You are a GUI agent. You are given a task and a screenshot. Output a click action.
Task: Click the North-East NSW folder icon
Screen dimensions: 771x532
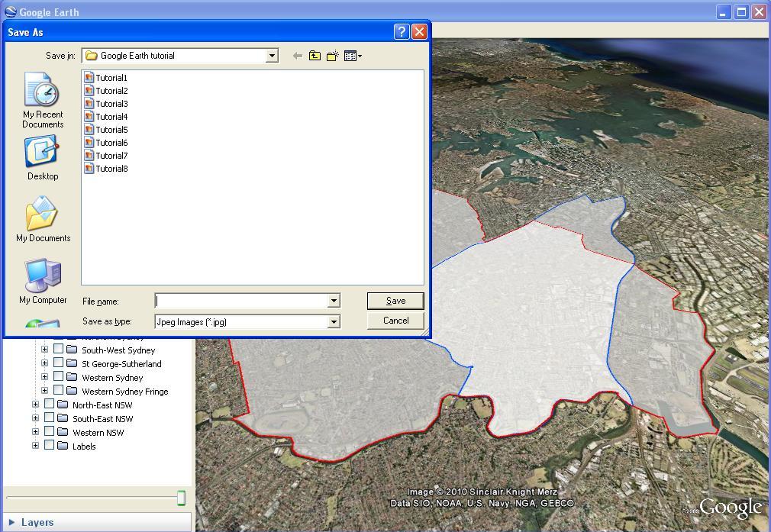coord(63,405)
